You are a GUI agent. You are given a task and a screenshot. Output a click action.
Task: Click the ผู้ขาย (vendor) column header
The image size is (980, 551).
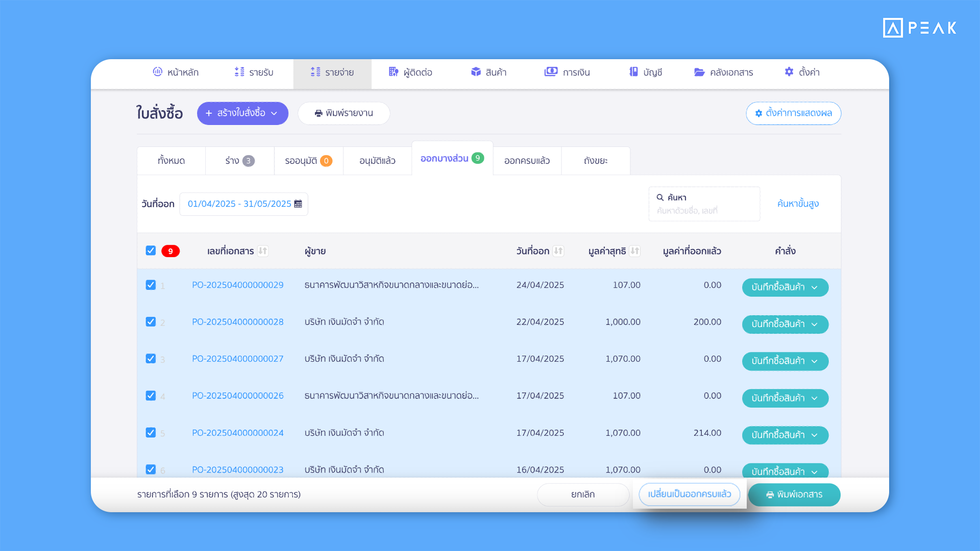[315, 251]
